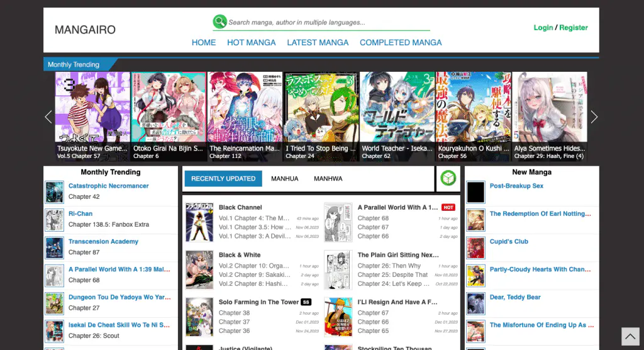Go to HOME menu
The height and width of the screenshot is (350, 644).
(x=204, y=42)
